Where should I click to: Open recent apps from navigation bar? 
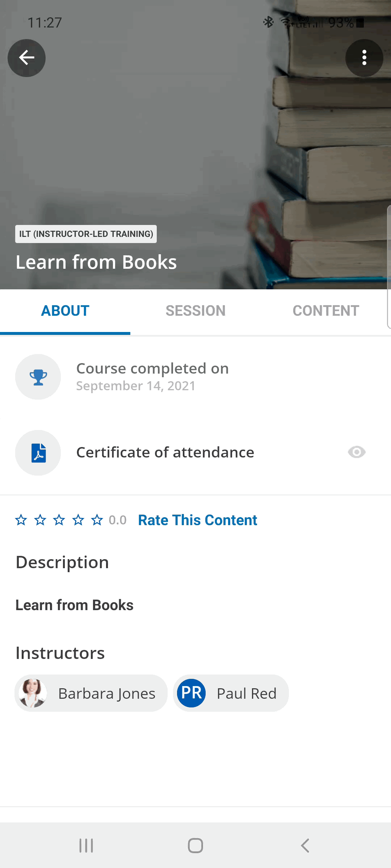[86, 846]
